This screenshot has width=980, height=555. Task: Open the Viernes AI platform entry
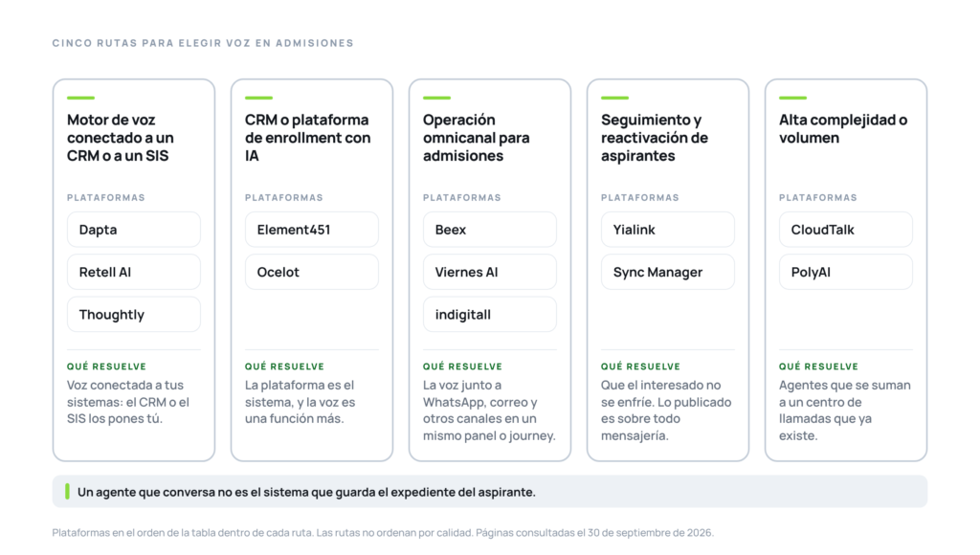point(490,272)
